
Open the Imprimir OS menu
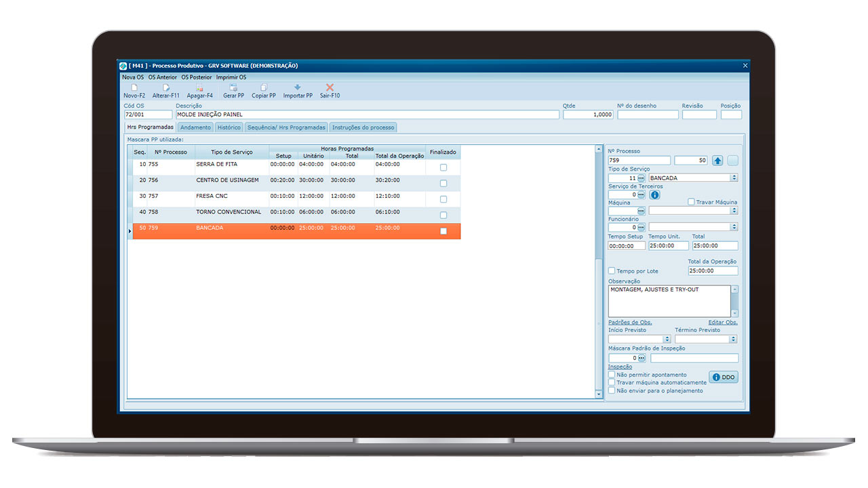pos(231,77)
